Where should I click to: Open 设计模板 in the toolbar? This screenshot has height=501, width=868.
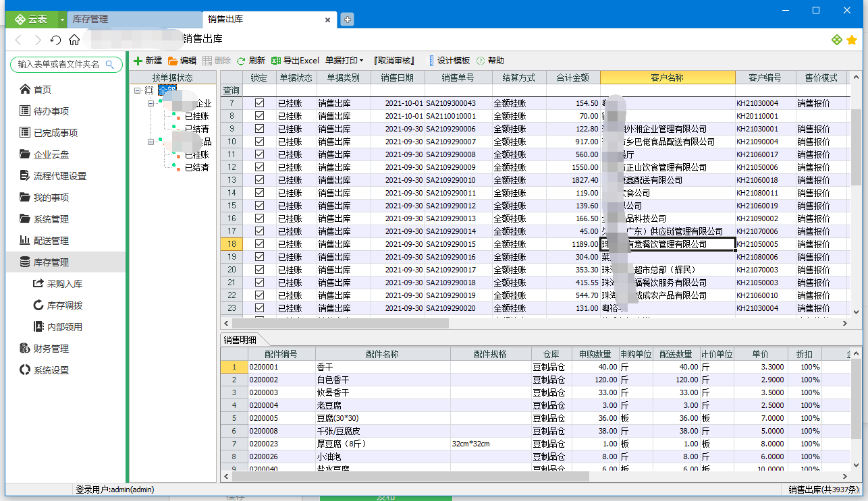(449, 61)
